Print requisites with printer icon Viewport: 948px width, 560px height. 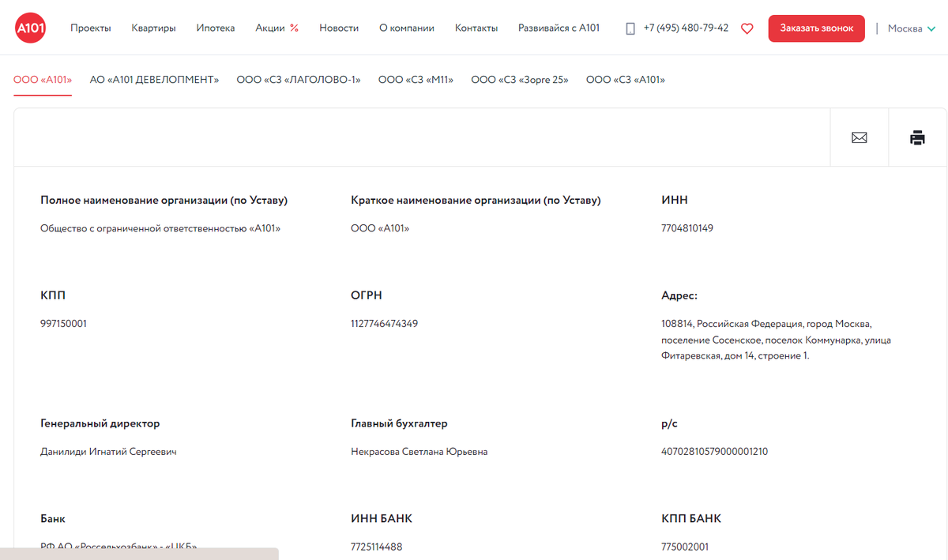917,137
